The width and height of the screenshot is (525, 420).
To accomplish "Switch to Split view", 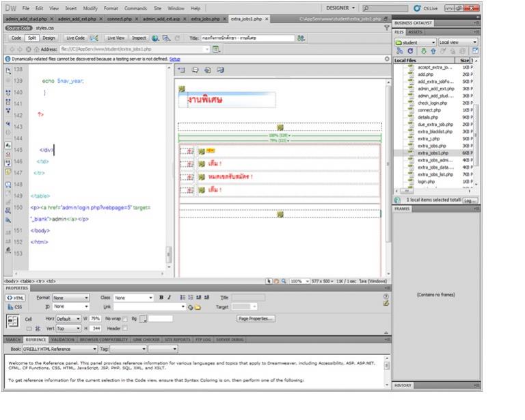I will (32, 38).
